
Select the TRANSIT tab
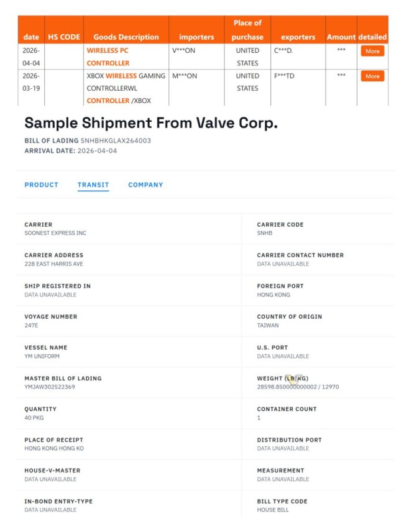pyautogui.click(x=93, y=185)
